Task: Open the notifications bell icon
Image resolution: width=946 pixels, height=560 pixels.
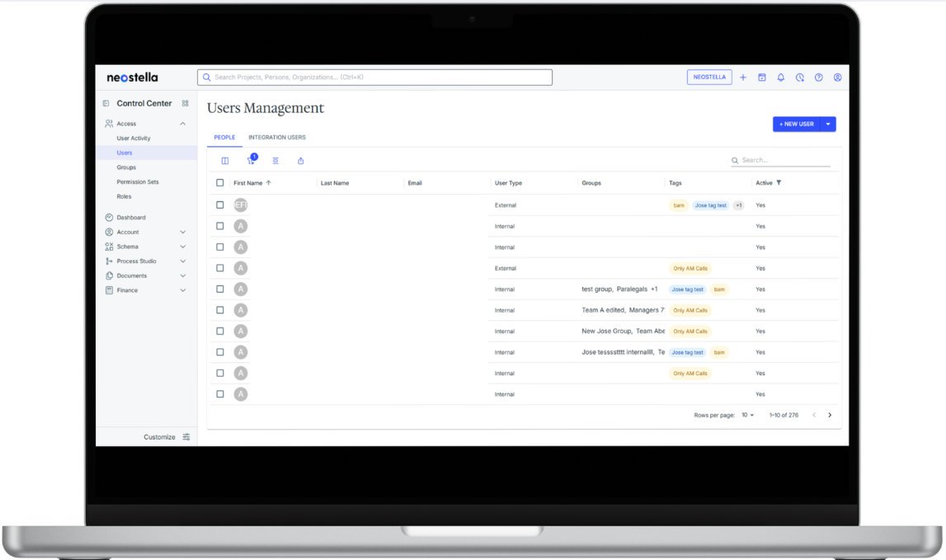Action: point(780,78)
